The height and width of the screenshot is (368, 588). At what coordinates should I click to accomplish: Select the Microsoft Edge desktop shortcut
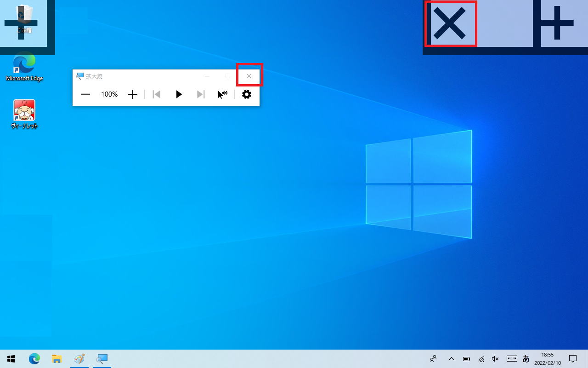pos(24,68)
